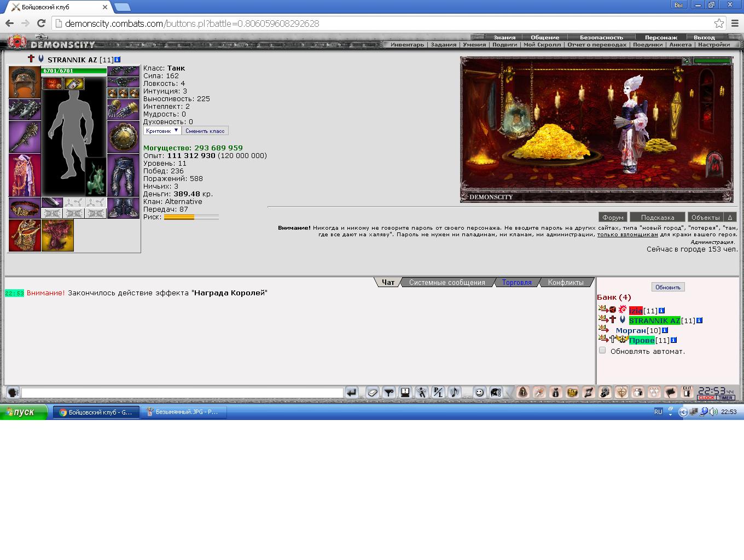
Task: Switch to Безымянный.JPG taskbar window
Action: 183,412
